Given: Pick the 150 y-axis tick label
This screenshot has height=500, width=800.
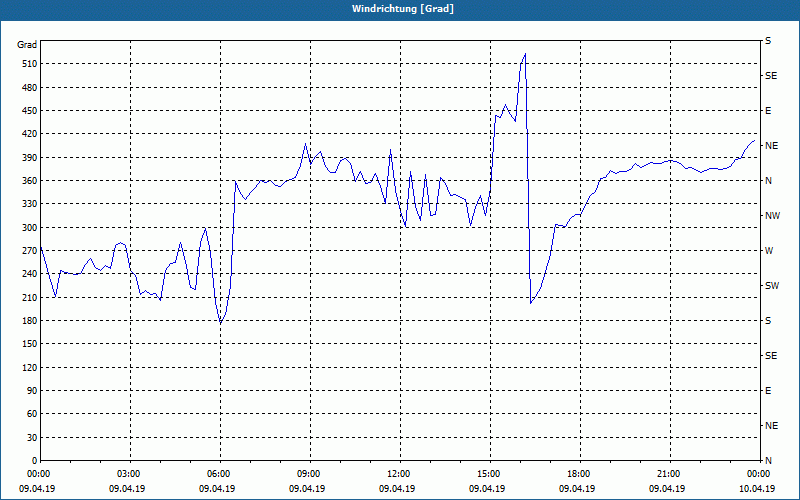Looking at the screenshot, I should (30, 344).
